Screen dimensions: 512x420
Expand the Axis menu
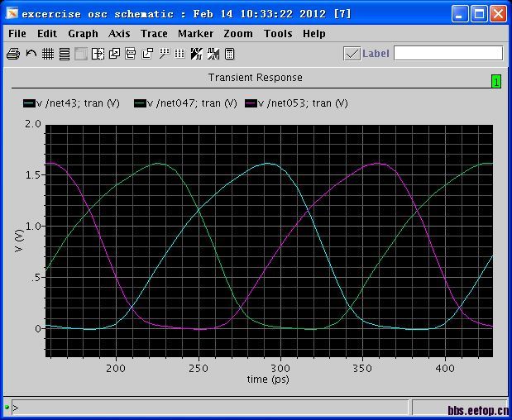[119, 34]
